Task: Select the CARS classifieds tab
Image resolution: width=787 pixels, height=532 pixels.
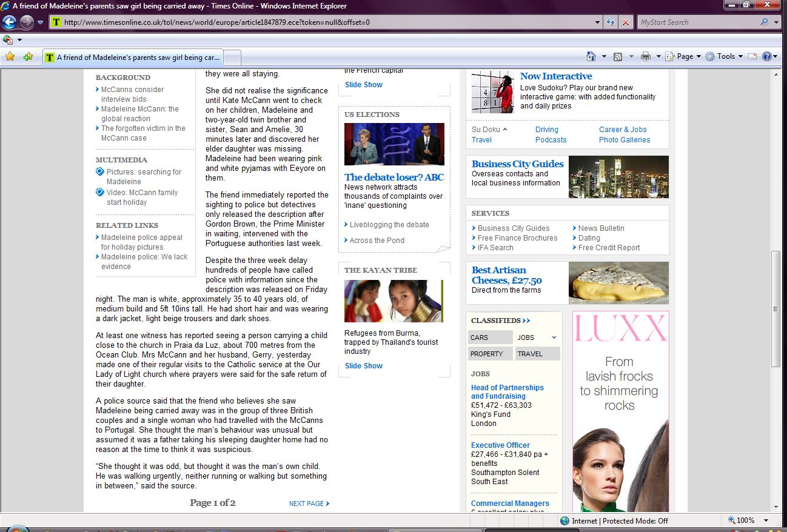Action: coord(491,337)
